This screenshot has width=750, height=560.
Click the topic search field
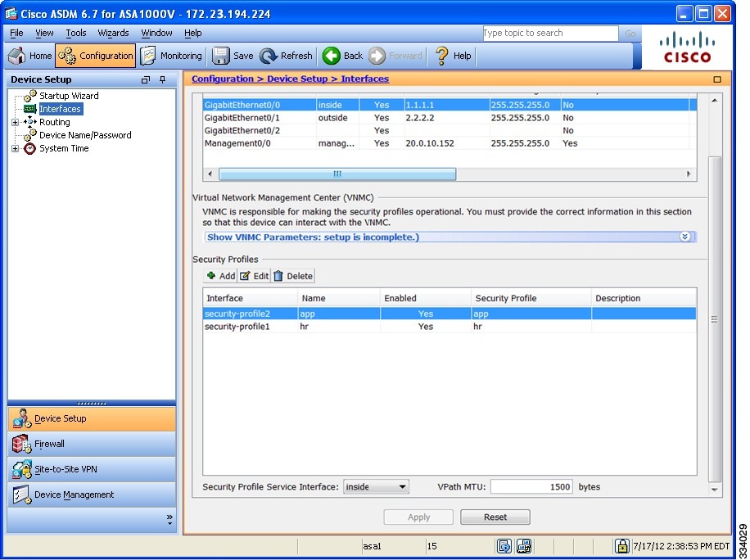pyautogui.click(x=550, y=33)
